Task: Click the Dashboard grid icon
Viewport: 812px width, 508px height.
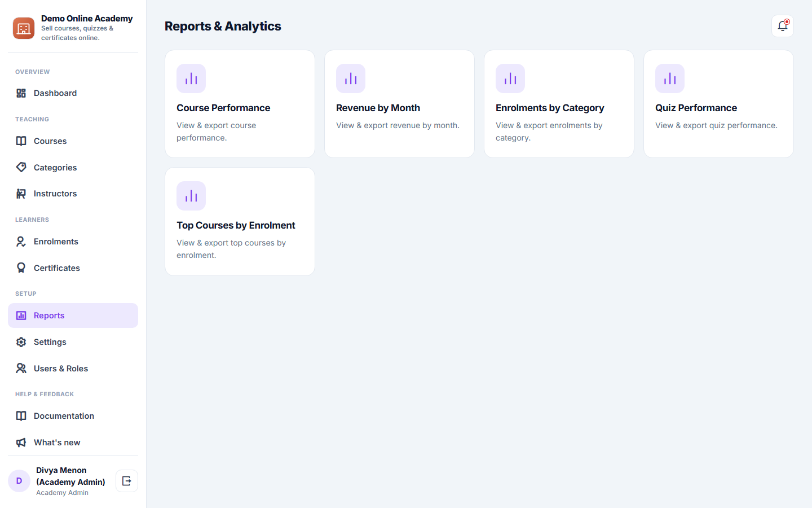Action: pos(21,93)
